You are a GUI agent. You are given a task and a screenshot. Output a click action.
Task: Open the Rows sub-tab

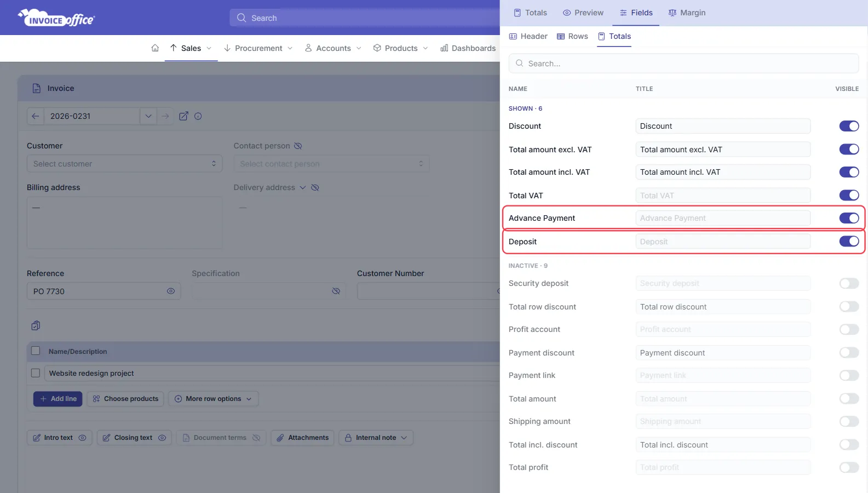click(x=572, y=36)
